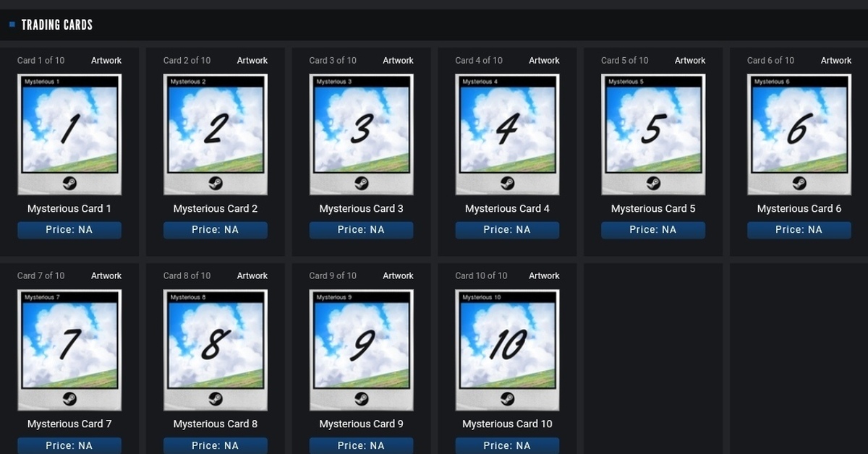Click the 'Card 10 of 10' label
868x454 pixels.
(x=481, y=276)
